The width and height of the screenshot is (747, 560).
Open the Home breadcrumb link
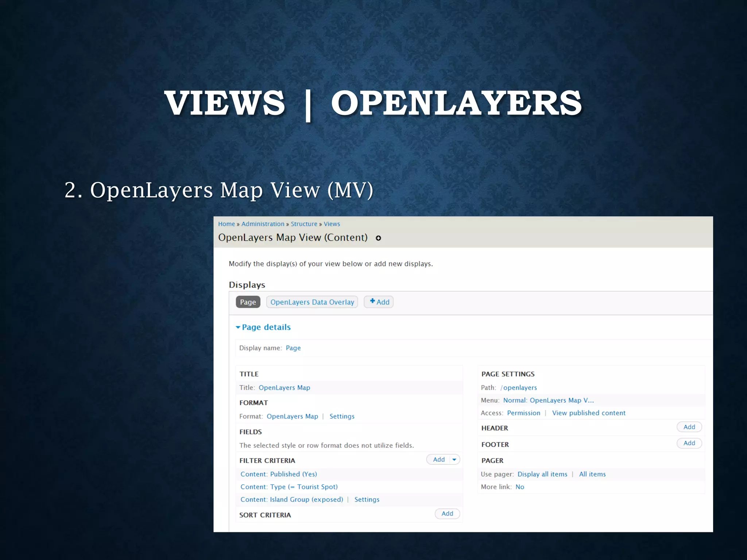point(227,224)
